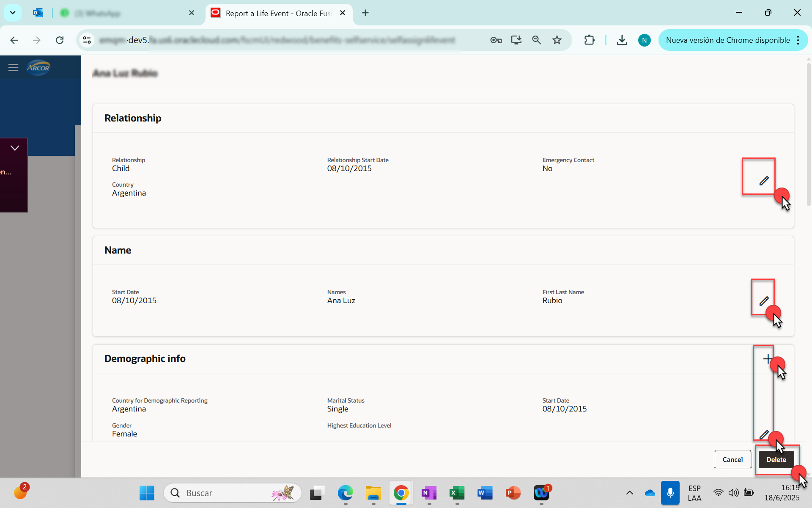Add Demographic info with the plus icon

coord(767,359)
